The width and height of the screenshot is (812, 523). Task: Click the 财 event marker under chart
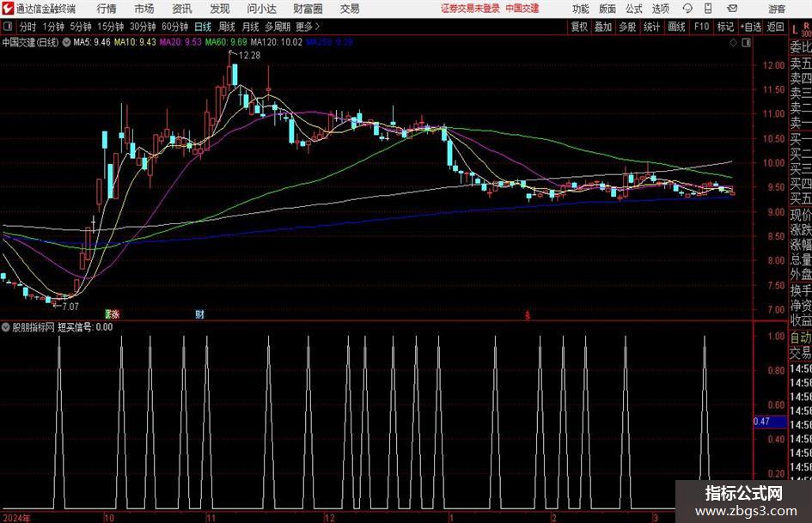pos(200,313)
